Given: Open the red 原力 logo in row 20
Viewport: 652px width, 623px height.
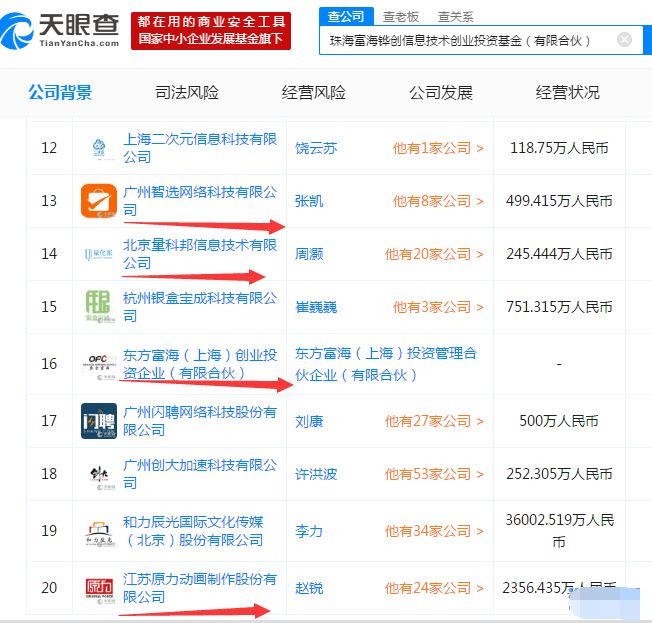Looking at the screenshot, I should point(99,588).
